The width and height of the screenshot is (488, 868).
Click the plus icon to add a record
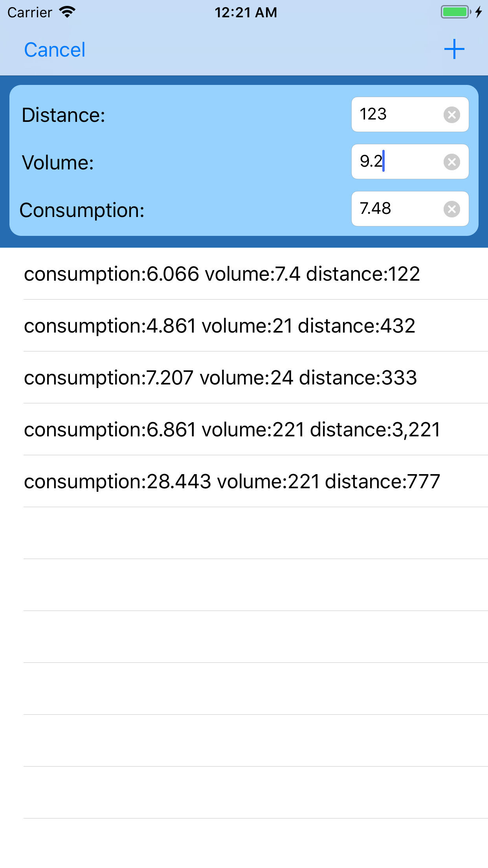pyautogui.click(x=453, y=49)
